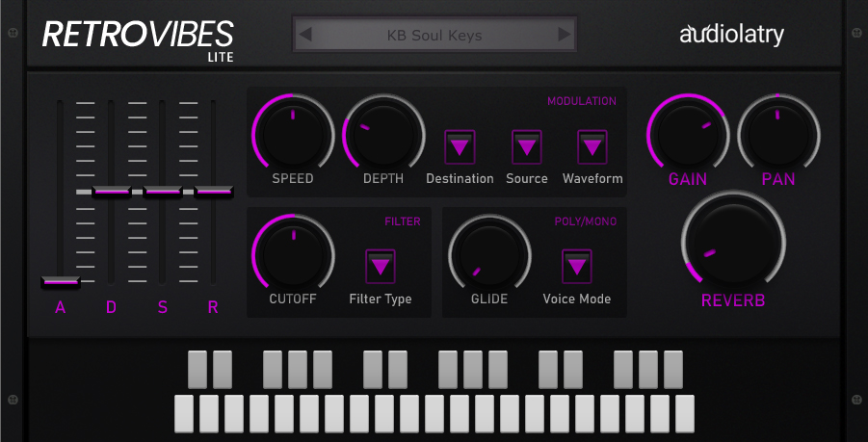Viewport: 868px width, 442px height.
Task: Open the modulation Waveform dropdown
Action: tap(592, 147)
